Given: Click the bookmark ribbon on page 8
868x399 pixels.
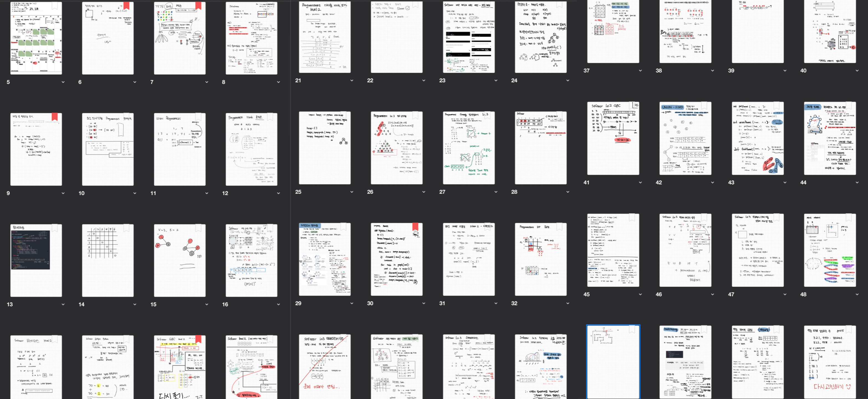Looking at the screenshot, I should pos(270,6).
